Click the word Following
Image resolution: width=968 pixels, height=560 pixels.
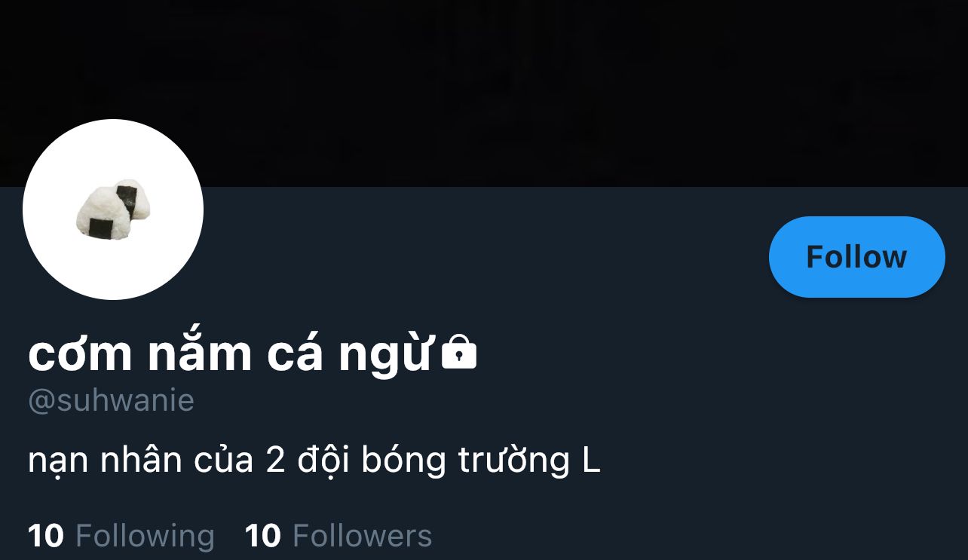pyautogui.click(x=146, y=536)
